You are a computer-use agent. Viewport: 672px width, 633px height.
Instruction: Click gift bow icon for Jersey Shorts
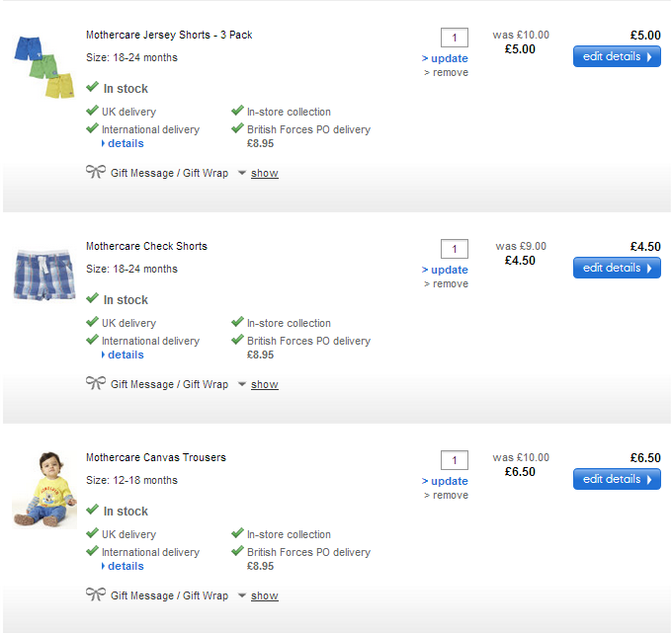point(95,173)
